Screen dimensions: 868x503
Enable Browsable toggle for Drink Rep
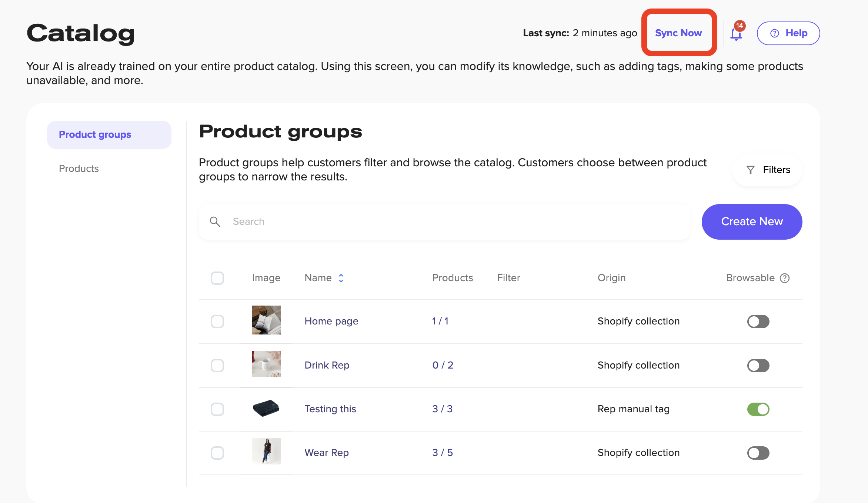click(758, 366)
